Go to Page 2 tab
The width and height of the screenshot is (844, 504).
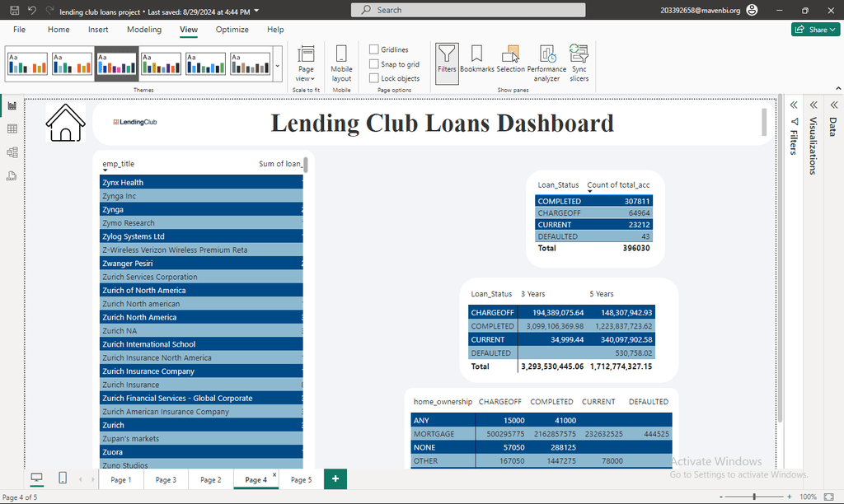pos(210,480)
